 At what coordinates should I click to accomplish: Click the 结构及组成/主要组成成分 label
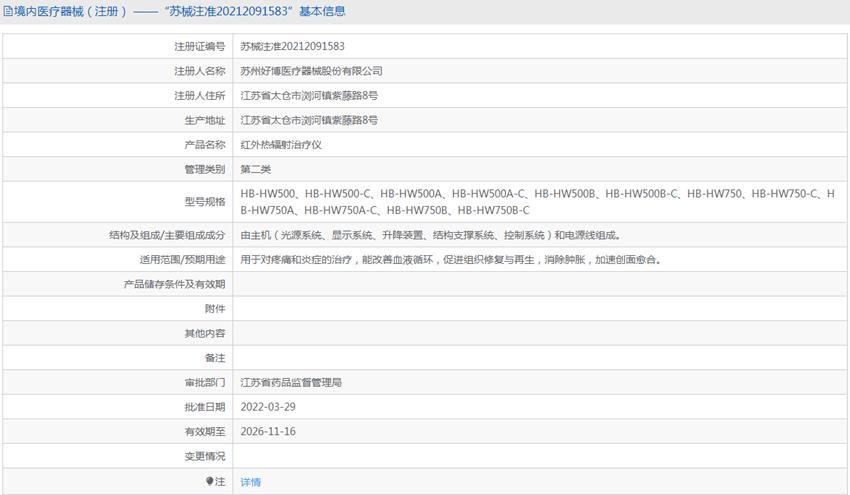click(x=167, y=235)
